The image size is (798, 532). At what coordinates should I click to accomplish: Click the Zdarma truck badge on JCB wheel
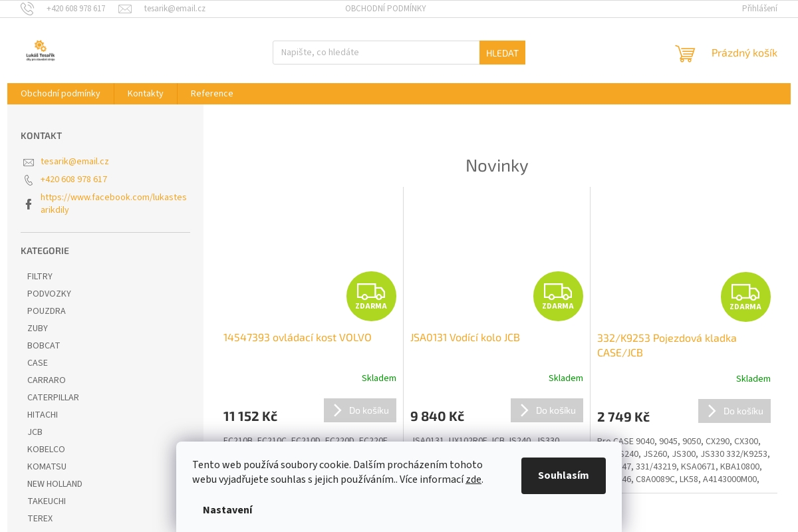pos(558,296)
